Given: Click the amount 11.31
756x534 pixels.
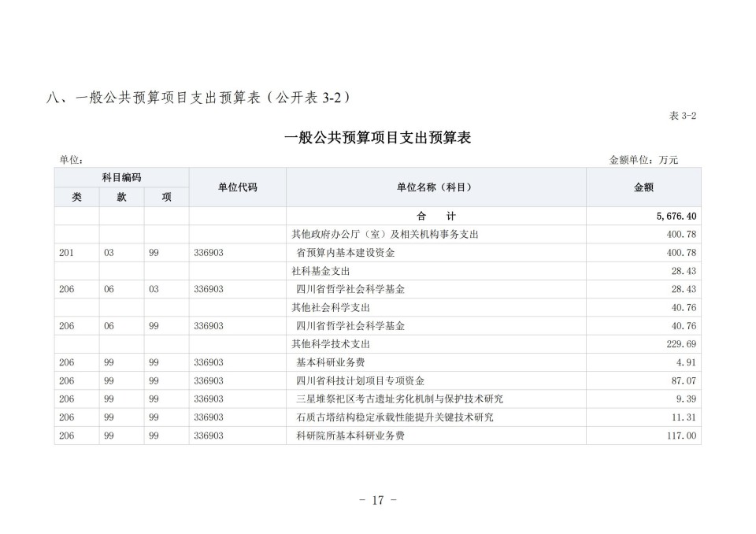Looking at the screenshot, I should tap(684, 417).
